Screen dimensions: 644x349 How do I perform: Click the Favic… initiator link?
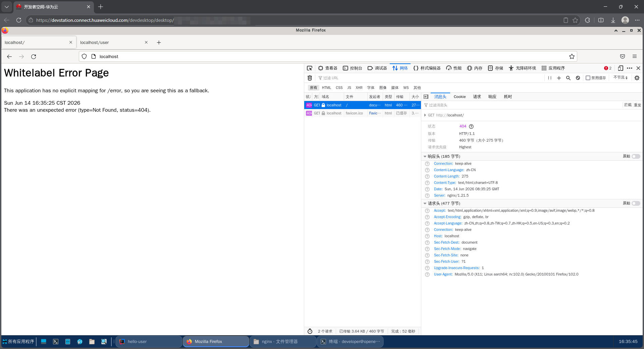[x=375, y=113]
